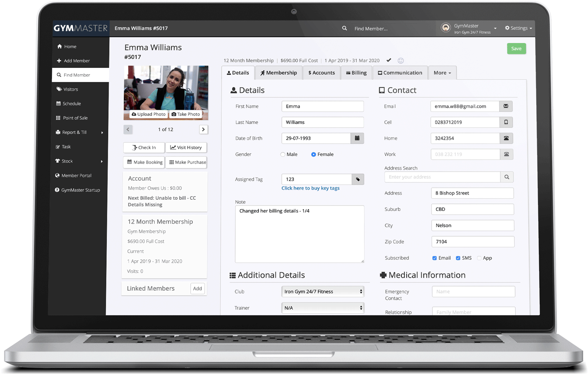Switch to the Accounts tab
588x374 pixels.
(322, 73)
